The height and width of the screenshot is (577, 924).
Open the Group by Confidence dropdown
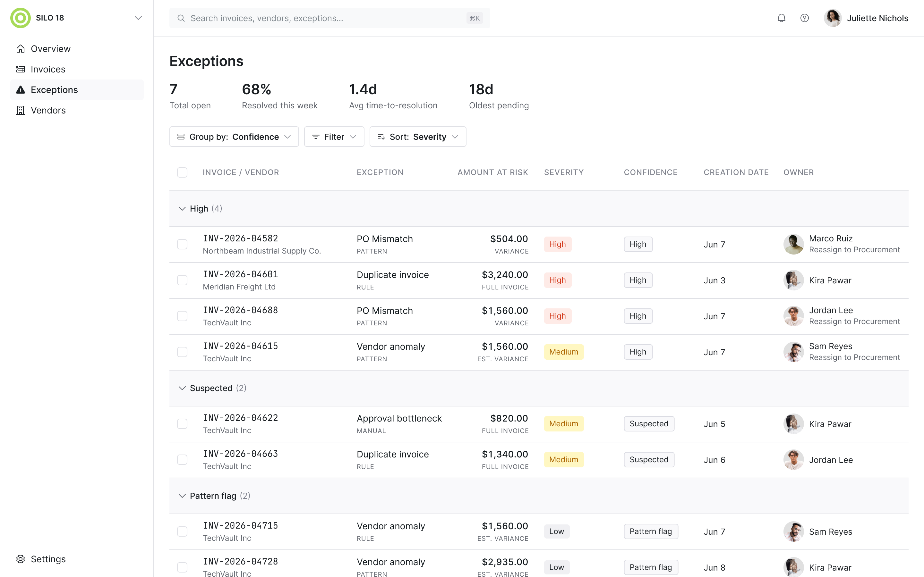point(234,137)
